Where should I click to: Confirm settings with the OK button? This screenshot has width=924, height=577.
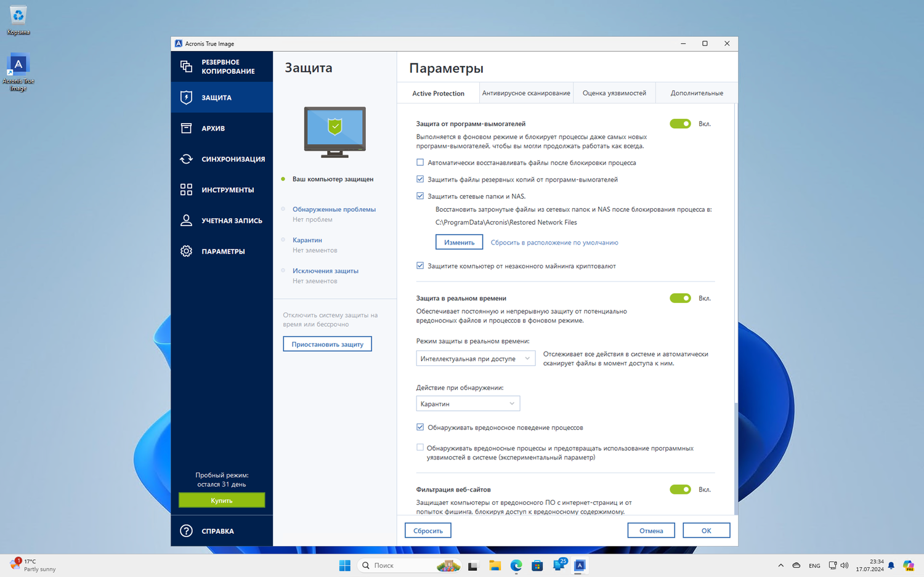pos(706,530)
